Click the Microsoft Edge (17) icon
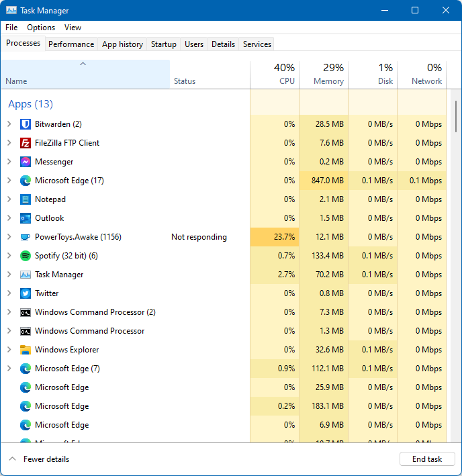This screenshot has height=476, width=462. click(x=26, y=181)
